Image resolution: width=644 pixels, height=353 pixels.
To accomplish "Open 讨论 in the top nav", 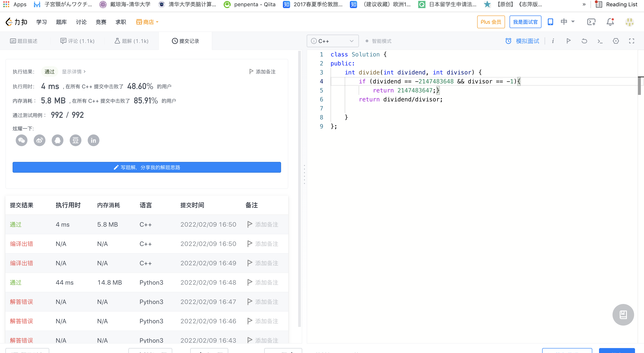I will [81, 22].
